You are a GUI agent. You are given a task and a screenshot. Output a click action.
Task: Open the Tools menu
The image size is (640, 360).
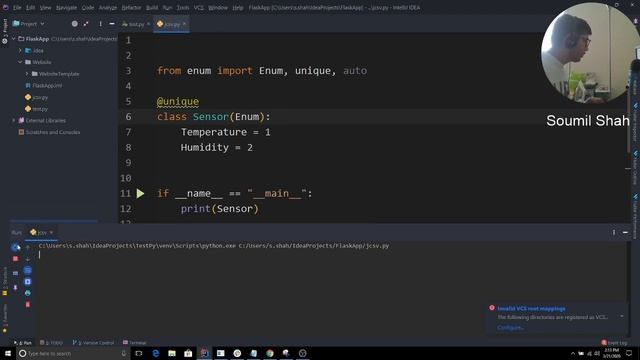[182, 7]
